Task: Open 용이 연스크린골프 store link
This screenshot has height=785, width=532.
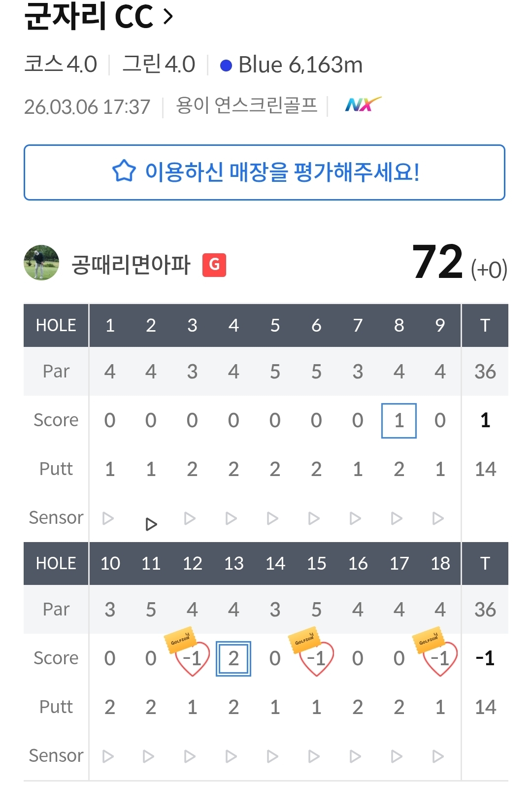Action: (x=247, y=105)
